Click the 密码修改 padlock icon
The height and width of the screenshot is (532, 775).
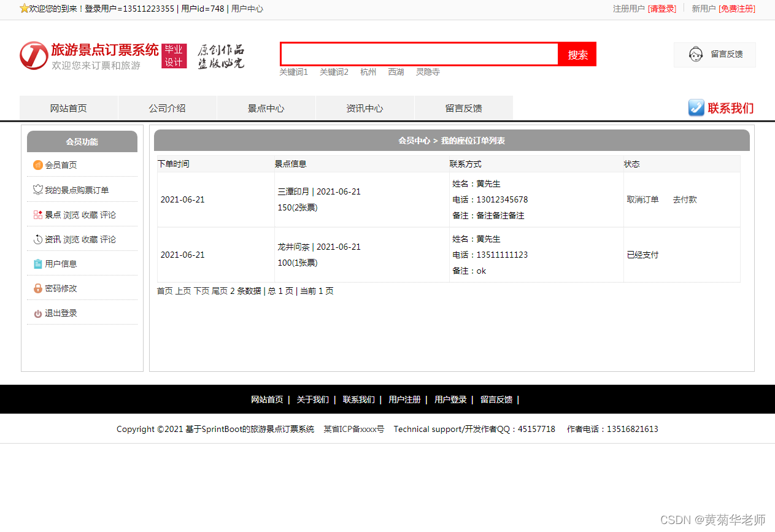click(x=37, y=288)
